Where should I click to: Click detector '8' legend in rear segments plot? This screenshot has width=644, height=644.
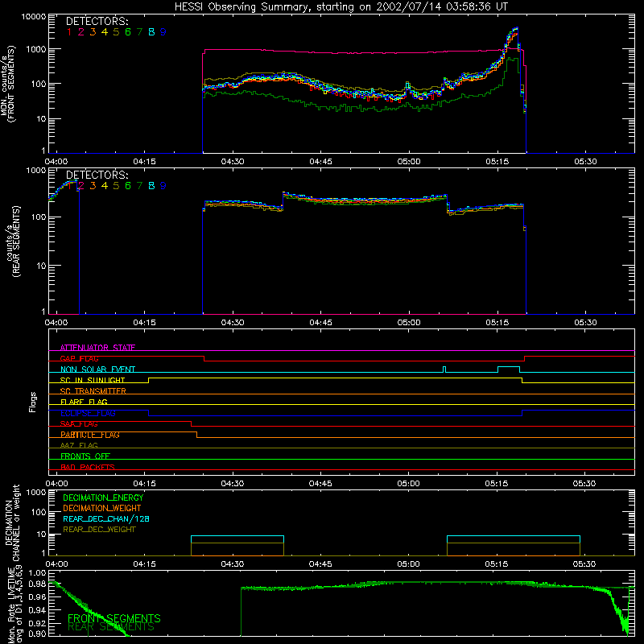point(151,186)
